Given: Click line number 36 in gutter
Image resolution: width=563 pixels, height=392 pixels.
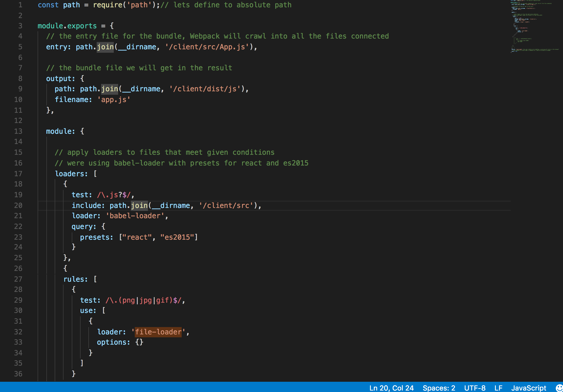Looking at the screenshot, I should tap(18, 374).
